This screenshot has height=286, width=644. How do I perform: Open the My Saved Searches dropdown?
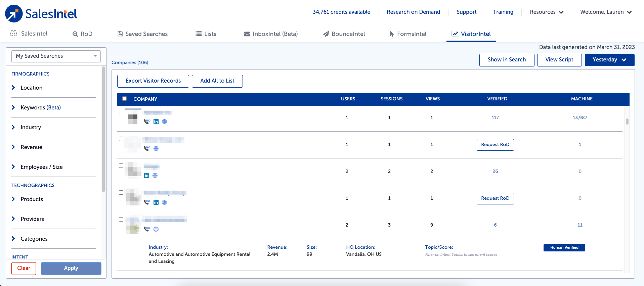56,56
